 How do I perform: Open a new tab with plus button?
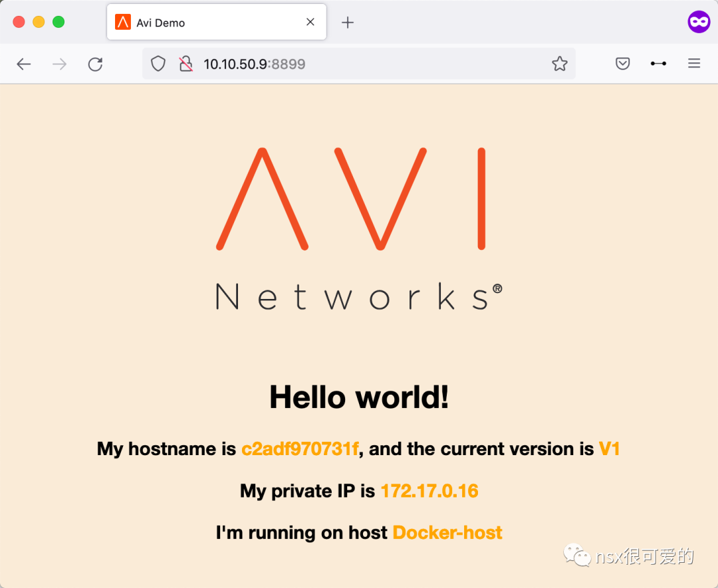[x=348, y=22]
